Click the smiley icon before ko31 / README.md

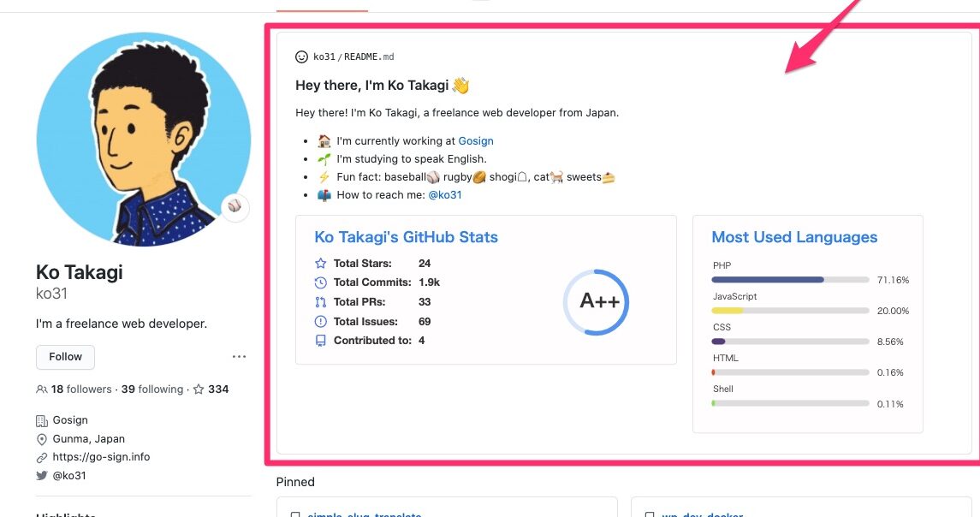[301, 56]
